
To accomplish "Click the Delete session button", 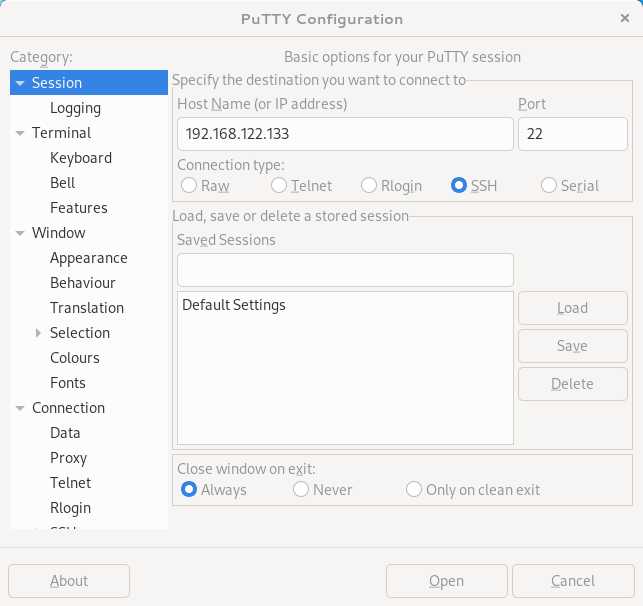I will [572, 384].
